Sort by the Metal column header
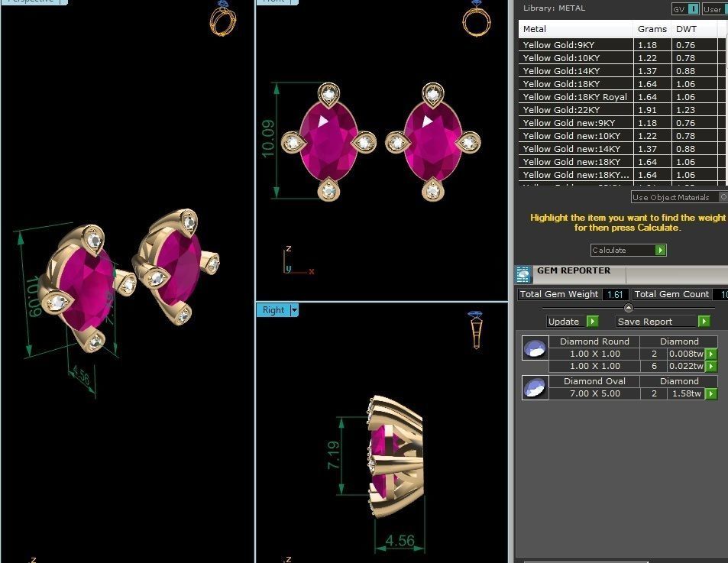This screenshot has width=728, height=563. [576, 29]
